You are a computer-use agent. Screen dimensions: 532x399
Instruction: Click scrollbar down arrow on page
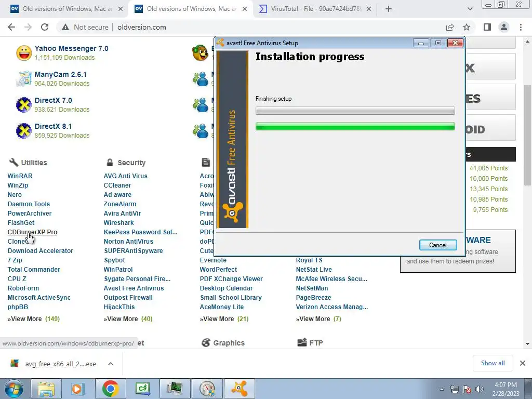pyautogui.click(x=527, y=344)
